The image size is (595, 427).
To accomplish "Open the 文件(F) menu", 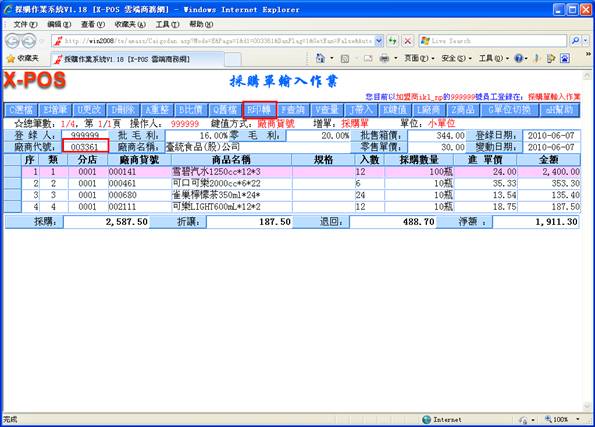I will pos(25,24).
